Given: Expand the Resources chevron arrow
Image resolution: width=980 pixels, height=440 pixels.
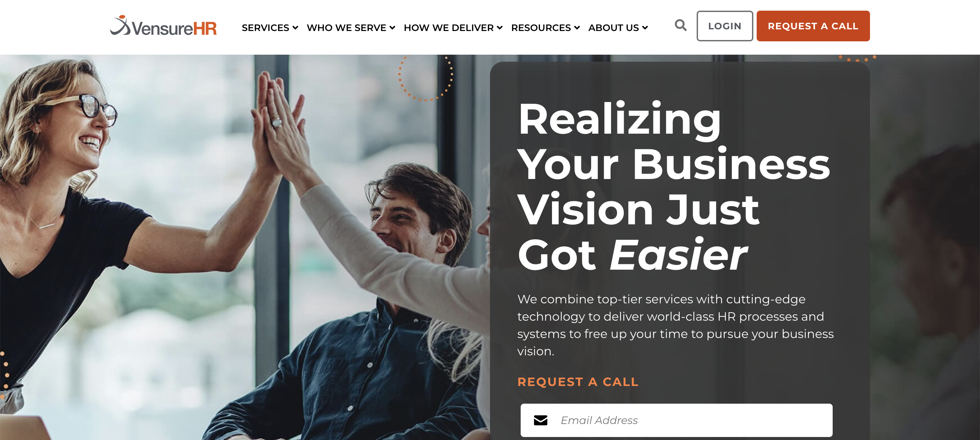Looking at the screenshot, I should point(577,28).
